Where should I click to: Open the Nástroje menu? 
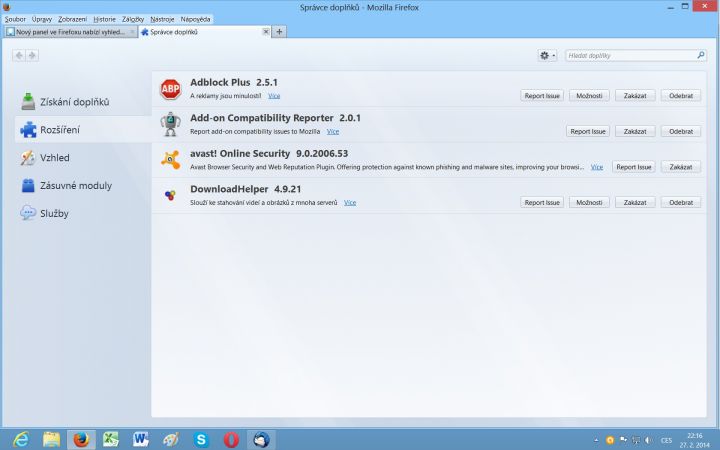pyautogui.click(x=162, y=19)
